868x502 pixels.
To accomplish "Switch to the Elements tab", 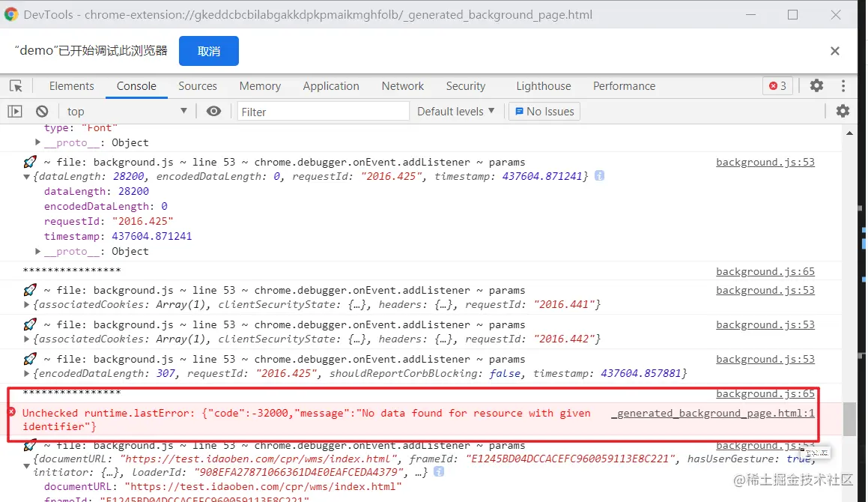I will 71,86.
